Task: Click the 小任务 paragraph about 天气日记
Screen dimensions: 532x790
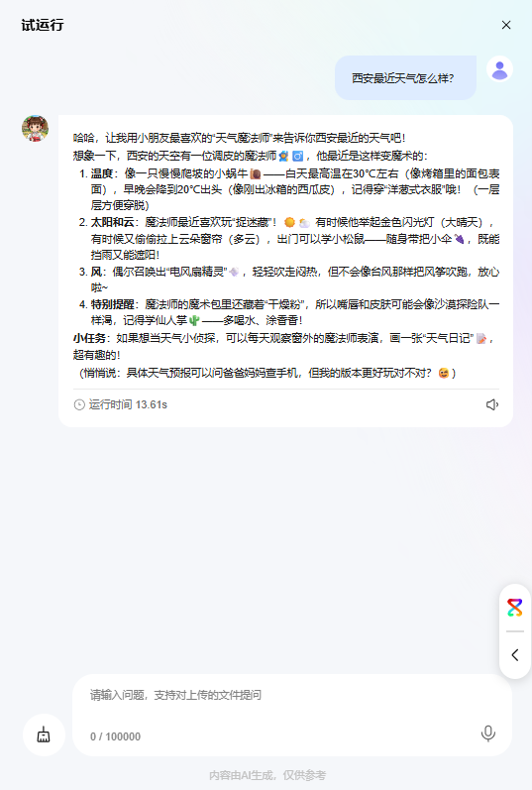Action: [285, 346]
